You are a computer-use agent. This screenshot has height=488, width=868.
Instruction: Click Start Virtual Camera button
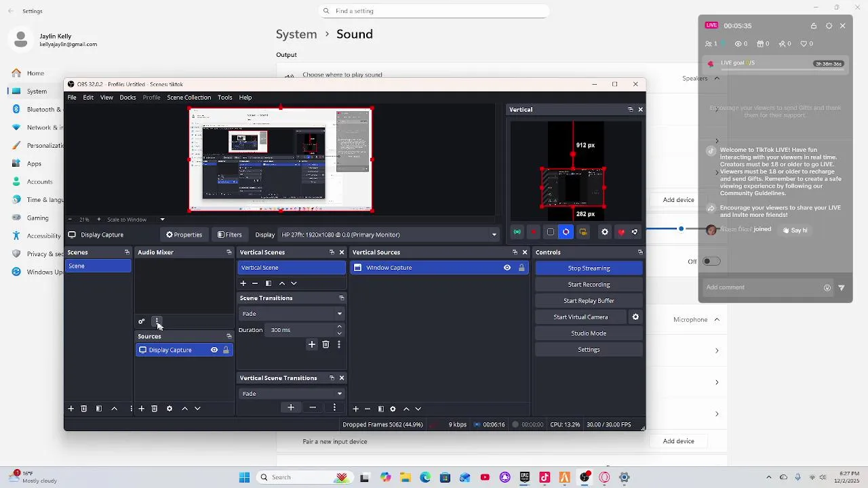pos(580,317)
